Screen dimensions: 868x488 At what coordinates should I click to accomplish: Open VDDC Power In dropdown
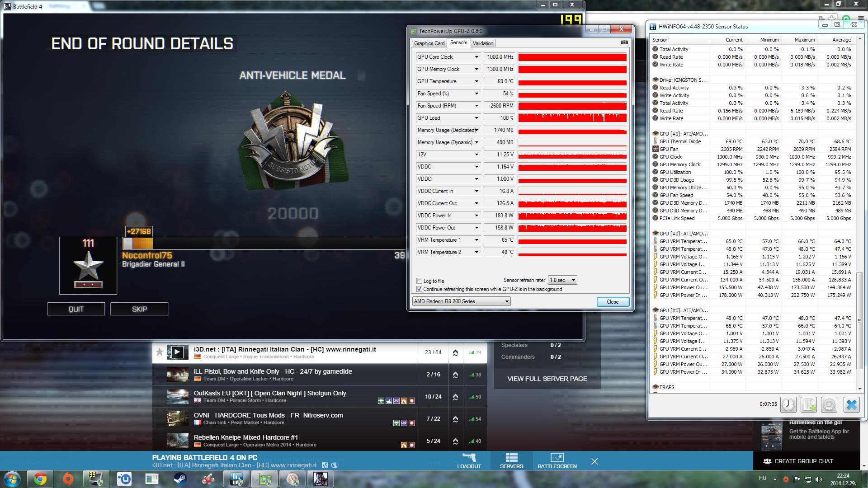point(476,216)
